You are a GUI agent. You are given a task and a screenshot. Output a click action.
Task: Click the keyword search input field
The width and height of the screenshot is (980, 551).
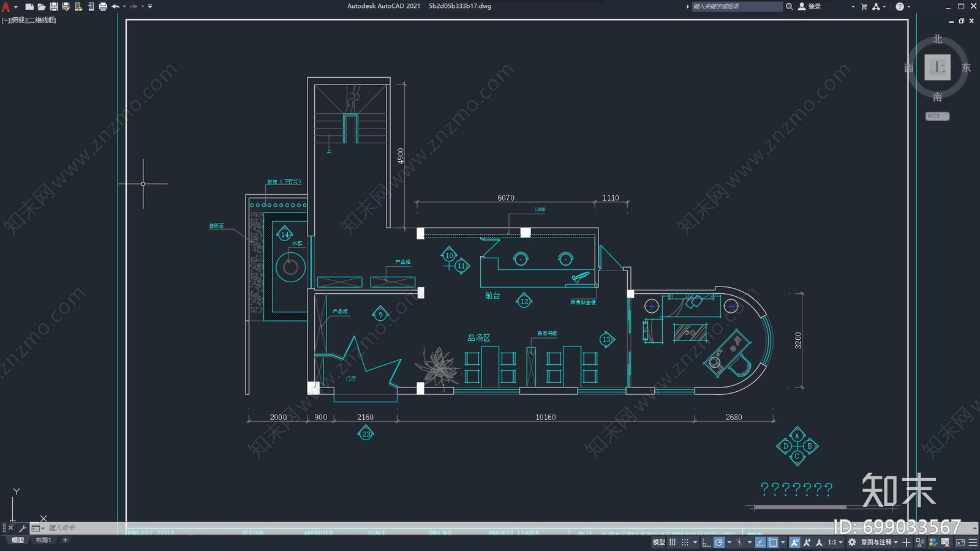[737, 6]
